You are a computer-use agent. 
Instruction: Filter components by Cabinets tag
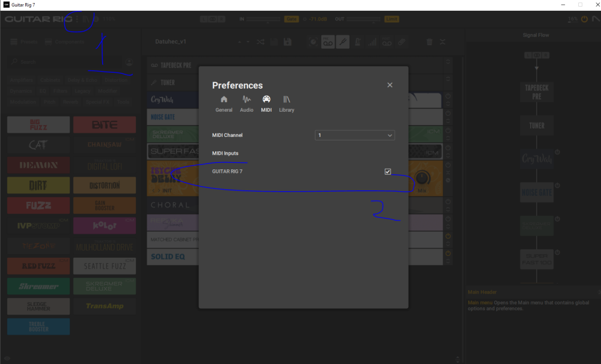(50, 80)
